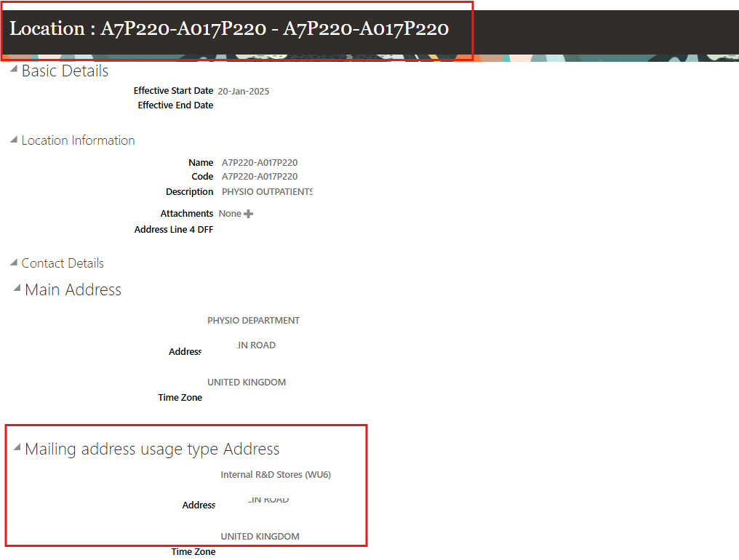The image size is (739, 560).
Task: Click the Code value A7P220-A017P220
Action: coord(259,176)
